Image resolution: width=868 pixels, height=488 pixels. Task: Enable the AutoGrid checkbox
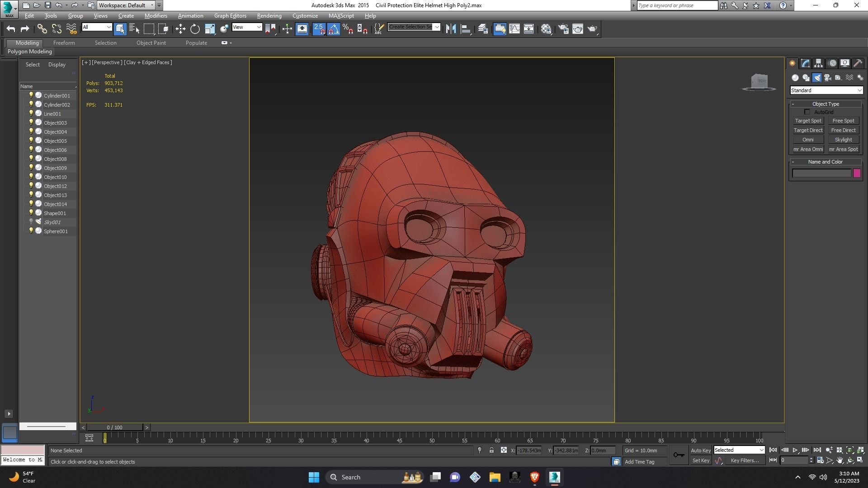tap(807, 112)
